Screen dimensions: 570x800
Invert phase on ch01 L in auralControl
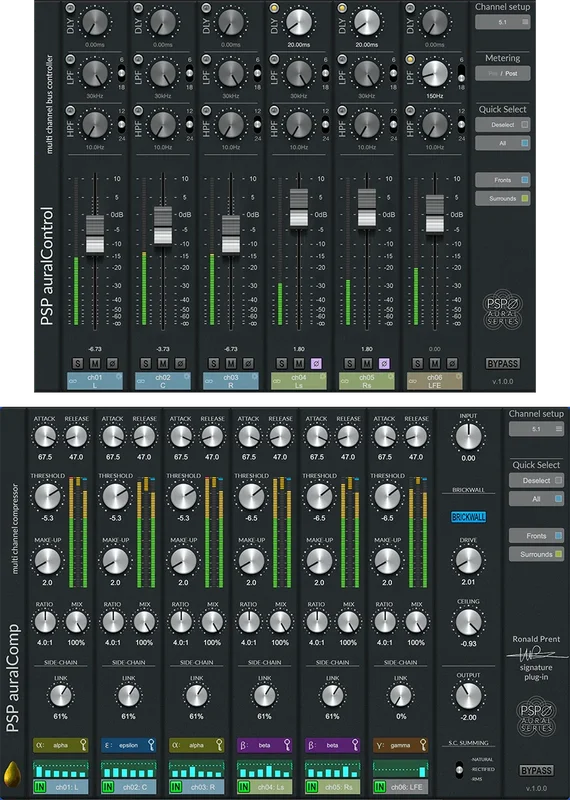(x=112, y=363)
